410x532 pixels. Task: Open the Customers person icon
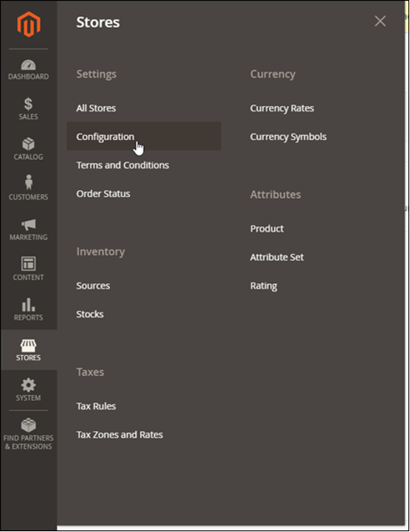[29, 182]
